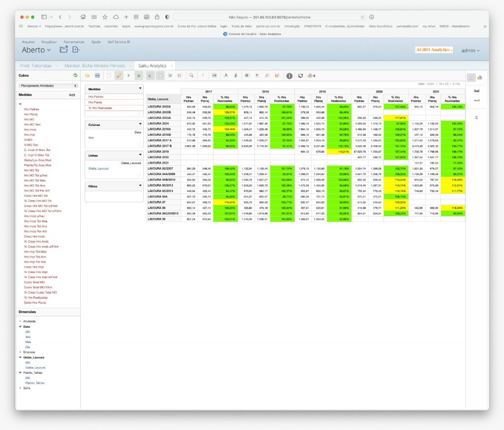Viewport: 504px width, 430px height.
Task: Toggle the pencil edit mode button
Action: (119, 76)
